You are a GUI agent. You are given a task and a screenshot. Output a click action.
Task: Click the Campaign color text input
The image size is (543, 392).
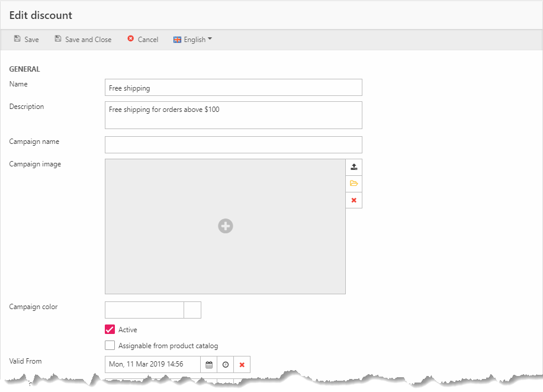[144, 310]
